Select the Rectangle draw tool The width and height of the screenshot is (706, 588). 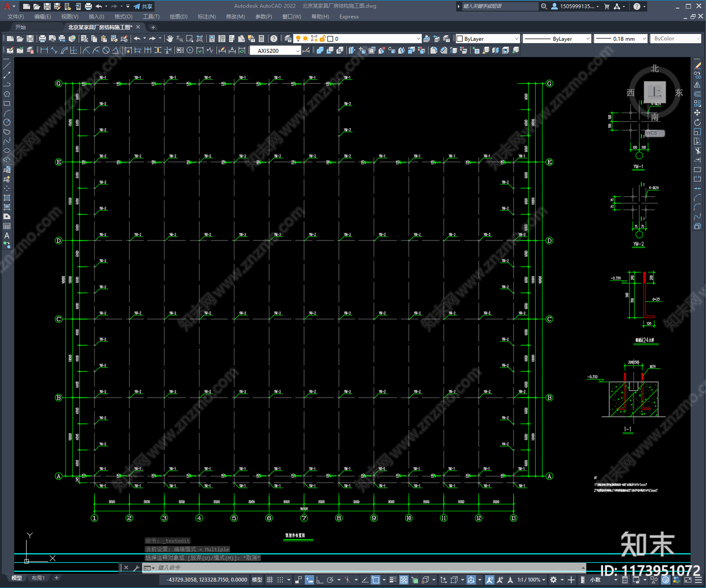click(7, 104)
